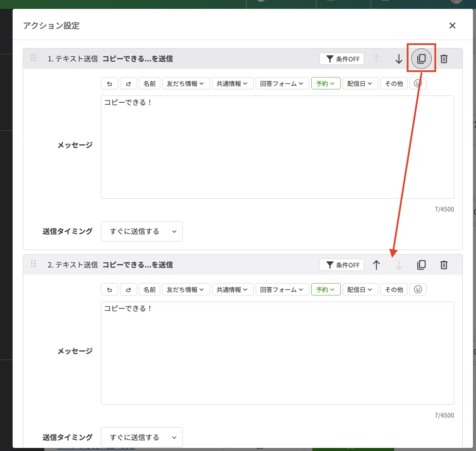Focus the メッセージ text area of action 1
Image resolution: width=476 pixels, height=451 pixels.
[x=278, y=147]
